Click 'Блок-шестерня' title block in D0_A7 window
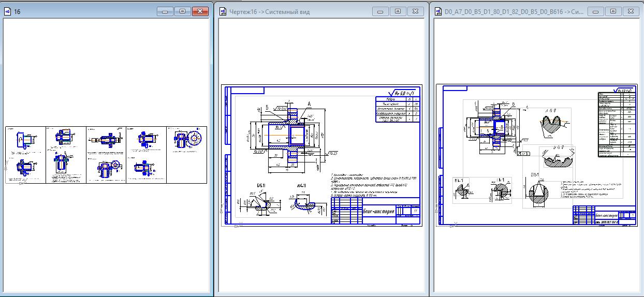Screen dimensions: 644x297 [606, 215]
